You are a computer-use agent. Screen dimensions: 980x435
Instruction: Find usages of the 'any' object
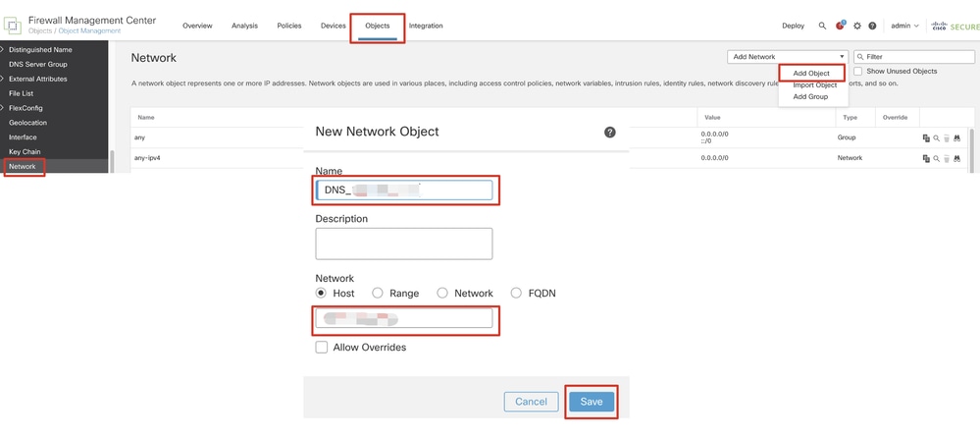point(956,138)
